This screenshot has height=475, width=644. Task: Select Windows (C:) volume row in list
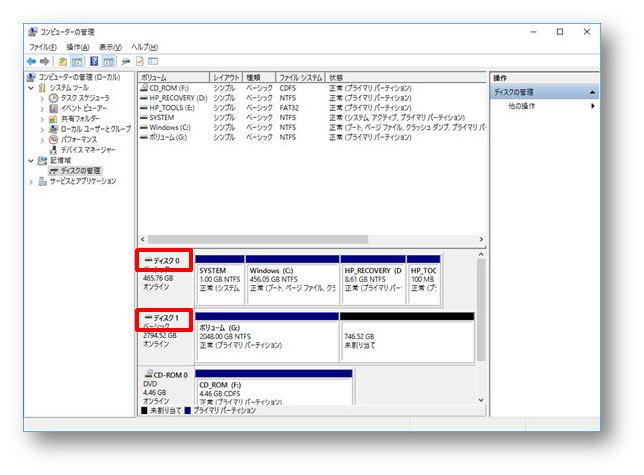pos(312,127)
